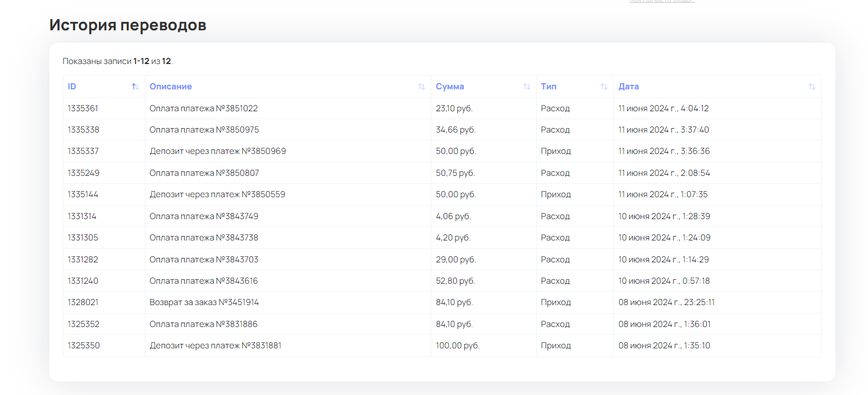This screenshot has height=395, width=868.
Task: Click the description Оплата платежа №3850975
Action: pos(204,130)
